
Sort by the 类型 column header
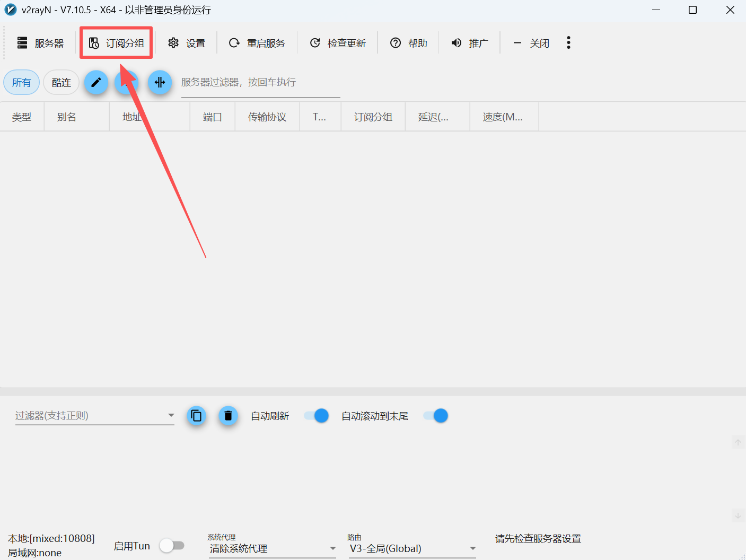pos(22,117)
